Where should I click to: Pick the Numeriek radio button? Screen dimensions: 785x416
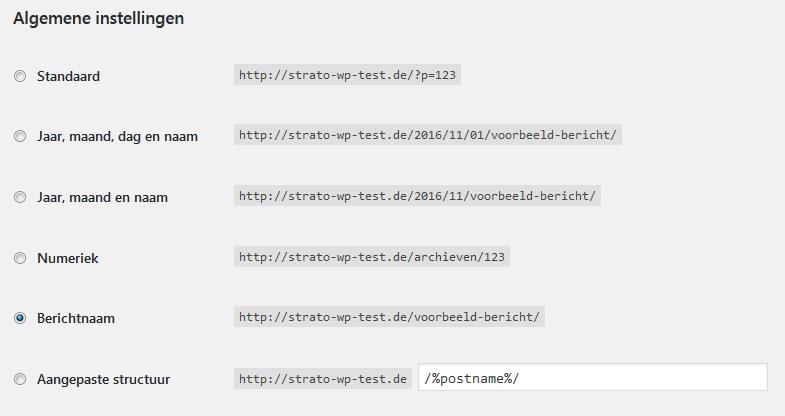click(x=20, y=258)
